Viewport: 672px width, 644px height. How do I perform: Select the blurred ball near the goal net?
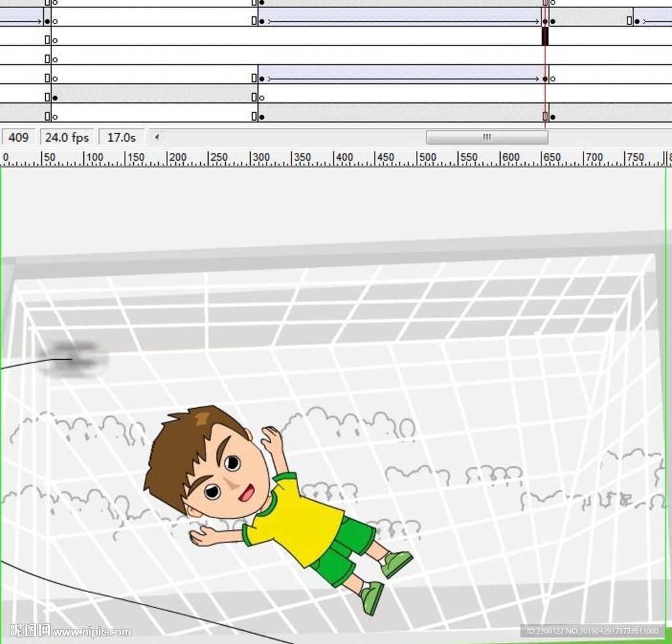point(72,358)
